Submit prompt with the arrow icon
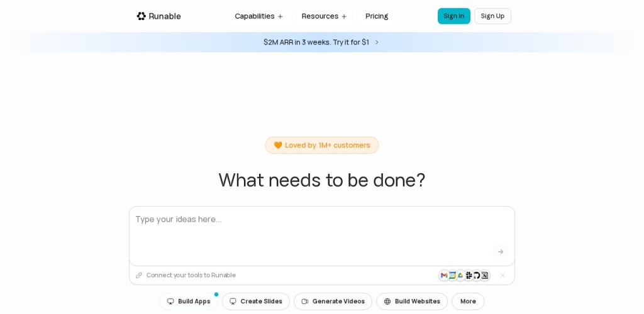 pos(500,252)
